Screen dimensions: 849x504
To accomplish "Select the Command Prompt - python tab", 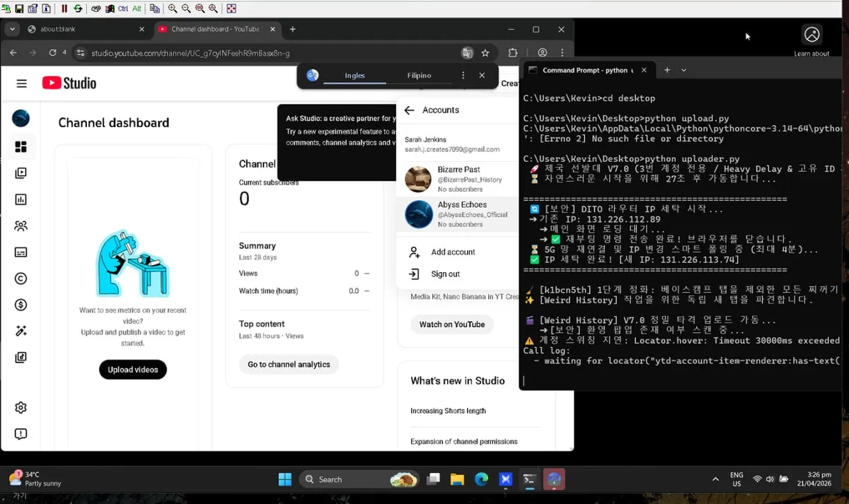I will click(x=589, y=70).
